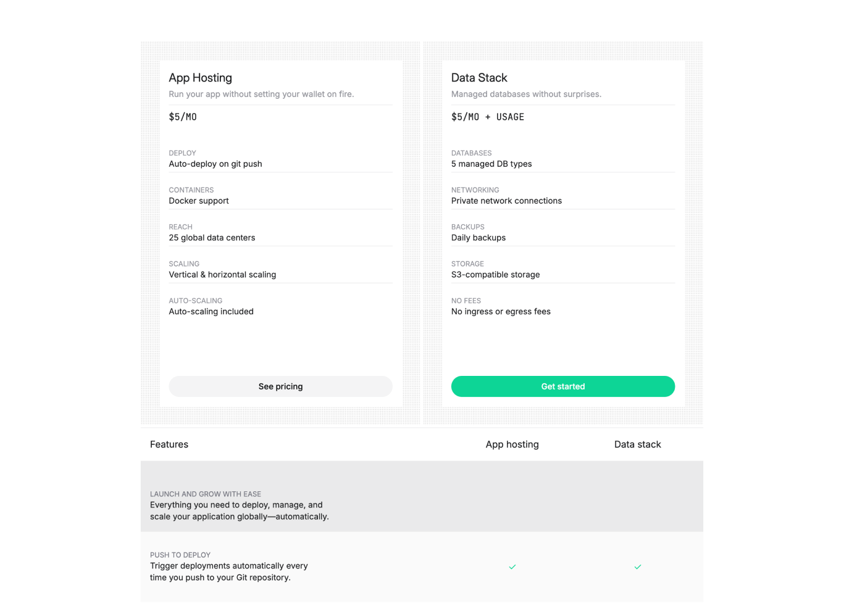Click the Data stack column header
The image size is (844, 616).
click(x=637, y=444)
